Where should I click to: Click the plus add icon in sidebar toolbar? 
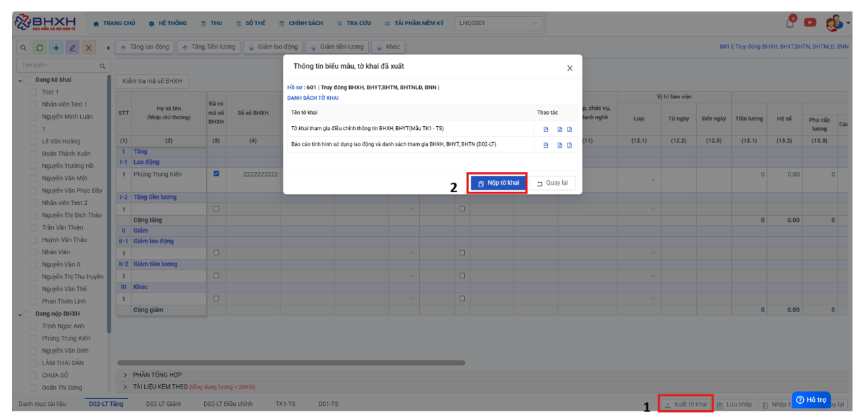point(56,48)
